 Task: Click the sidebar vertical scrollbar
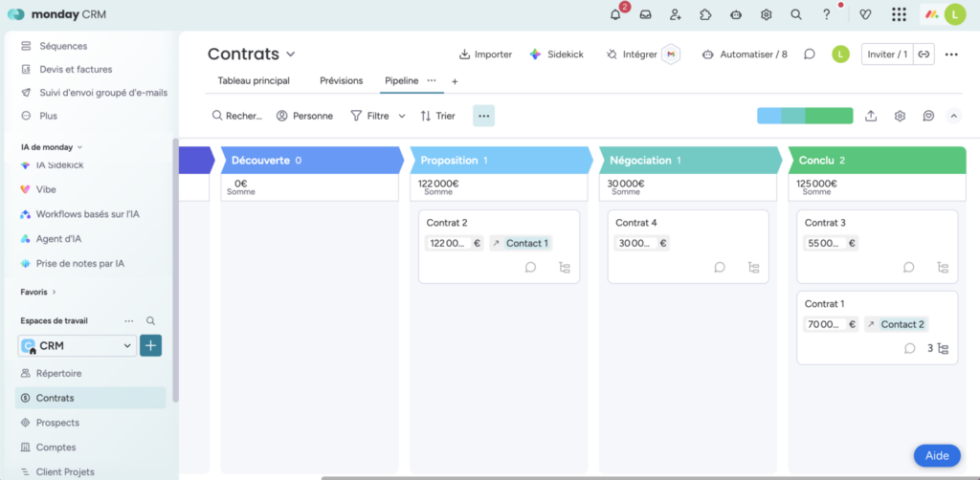(176, 270)
